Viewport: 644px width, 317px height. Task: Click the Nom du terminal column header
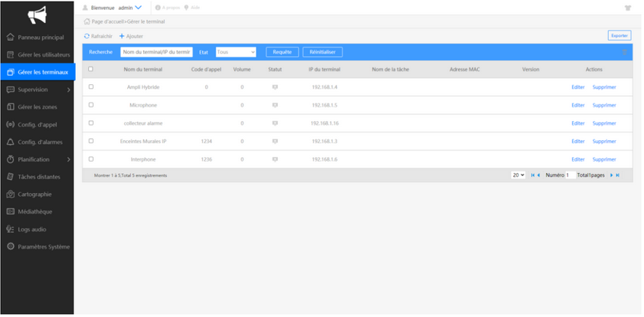143,70
